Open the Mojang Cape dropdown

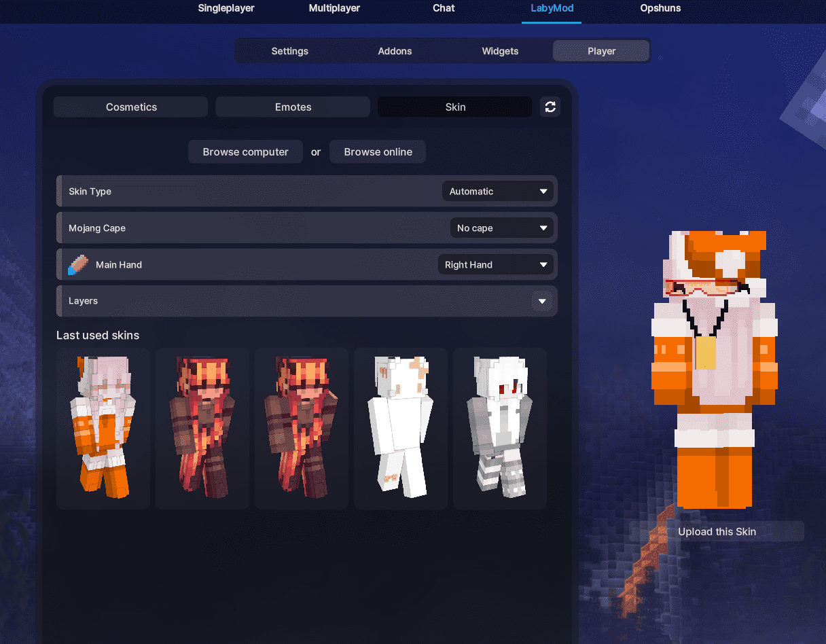pos(502,228)
